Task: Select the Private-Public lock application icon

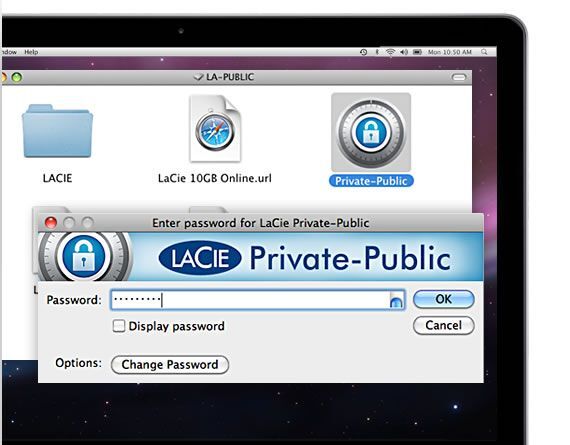Action: pos(371,132)
